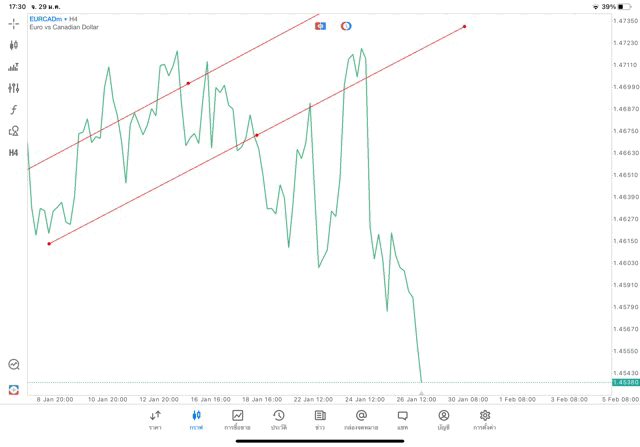Open the การซื้อขาย trade tab

(237, 419)
